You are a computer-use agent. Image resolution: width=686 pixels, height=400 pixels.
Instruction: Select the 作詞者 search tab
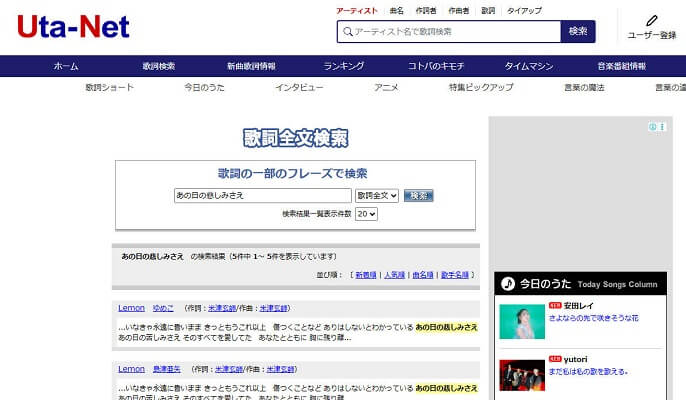point(426,11)
